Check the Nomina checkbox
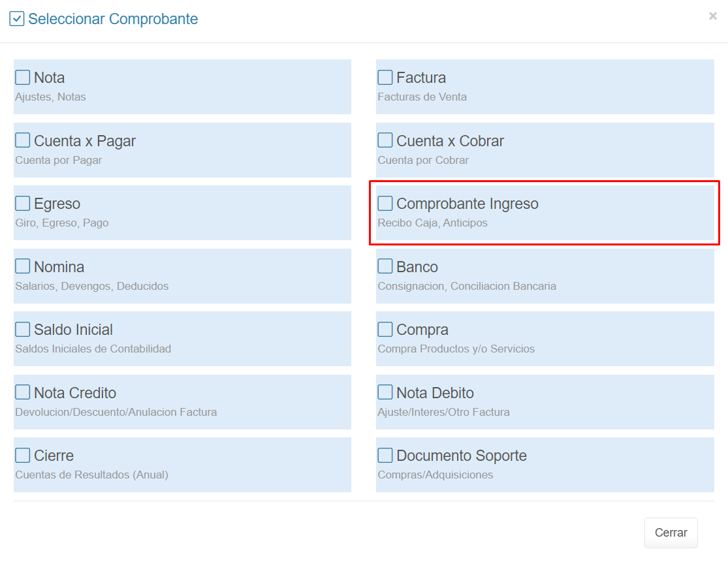This screenshot has width=728, height=579. (23, 266)
